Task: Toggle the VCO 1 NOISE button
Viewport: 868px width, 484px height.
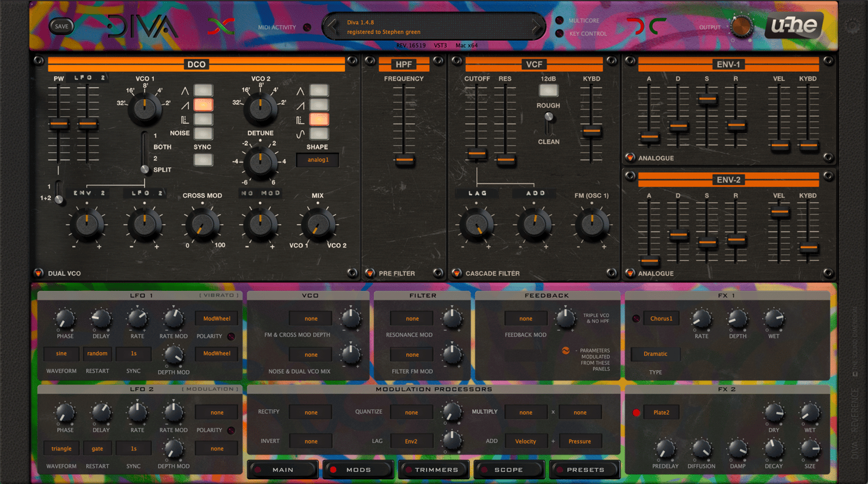Action: 203,134
